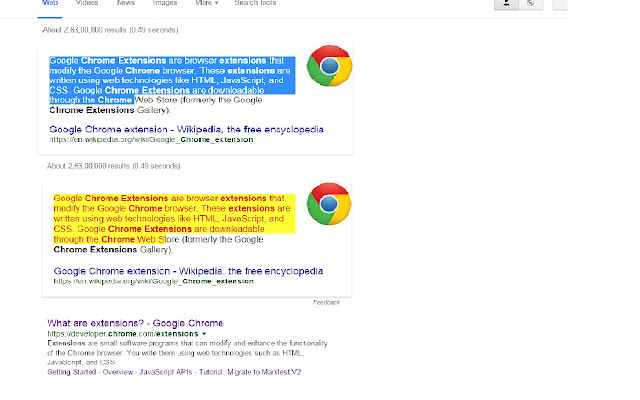Viewport: 640px width, 400px height.
Task: Open 'Tutorial: Migrate to Manifest V2' sitelink
Action: tap(250, 372)
